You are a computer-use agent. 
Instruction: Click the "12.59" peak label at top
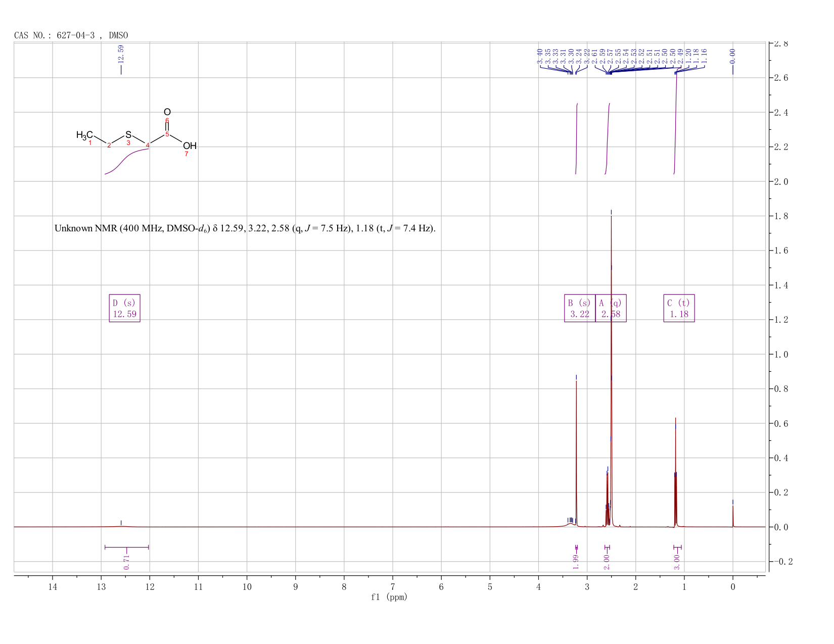(121, 55)
